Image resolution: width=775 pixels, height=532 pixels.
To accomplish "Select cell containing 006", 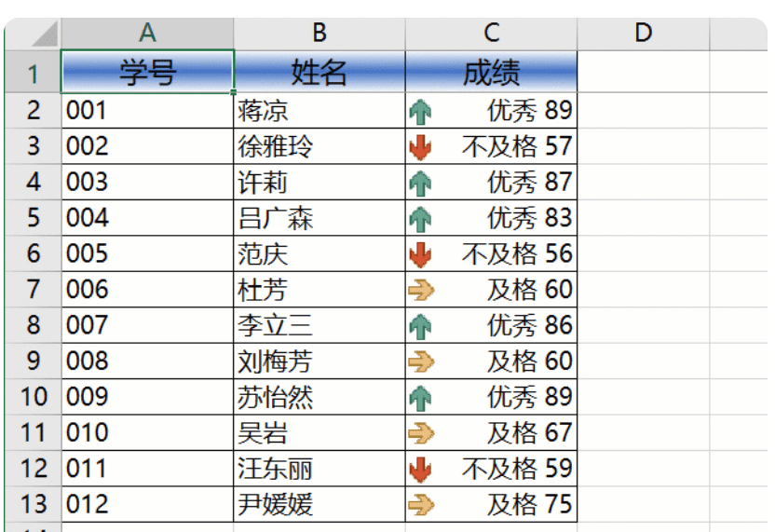I will click(x=147, y=289).
